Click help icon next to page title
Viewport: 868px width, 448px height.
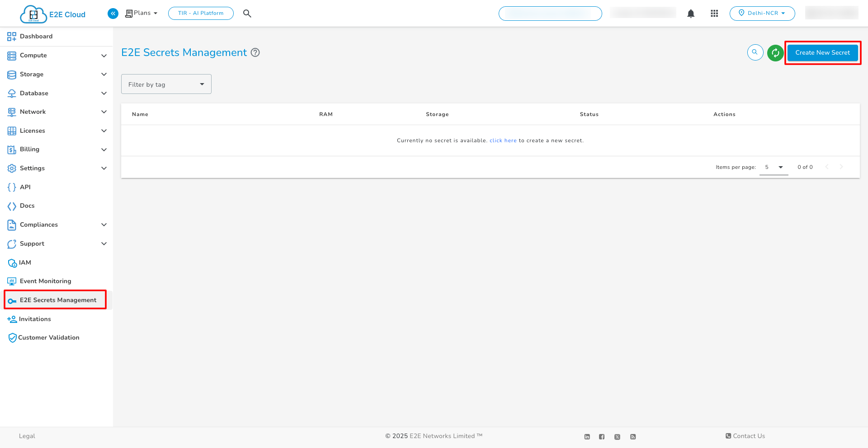pyautogui.click(x=255, y=52)
